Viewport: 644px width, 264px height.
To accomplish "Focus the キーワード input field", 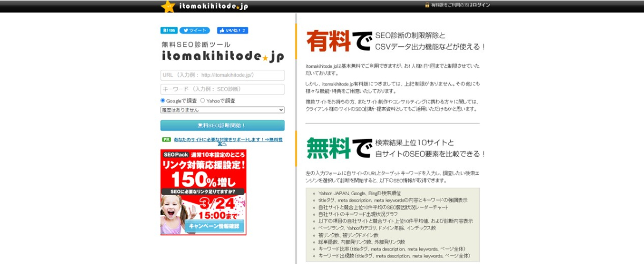I will point(222,89).
